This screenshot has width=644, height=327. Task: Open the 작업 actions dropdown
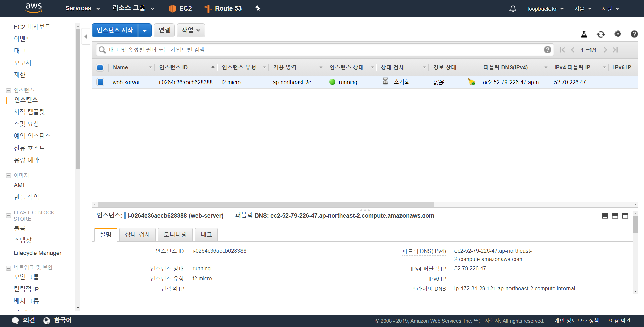(191, 30)
